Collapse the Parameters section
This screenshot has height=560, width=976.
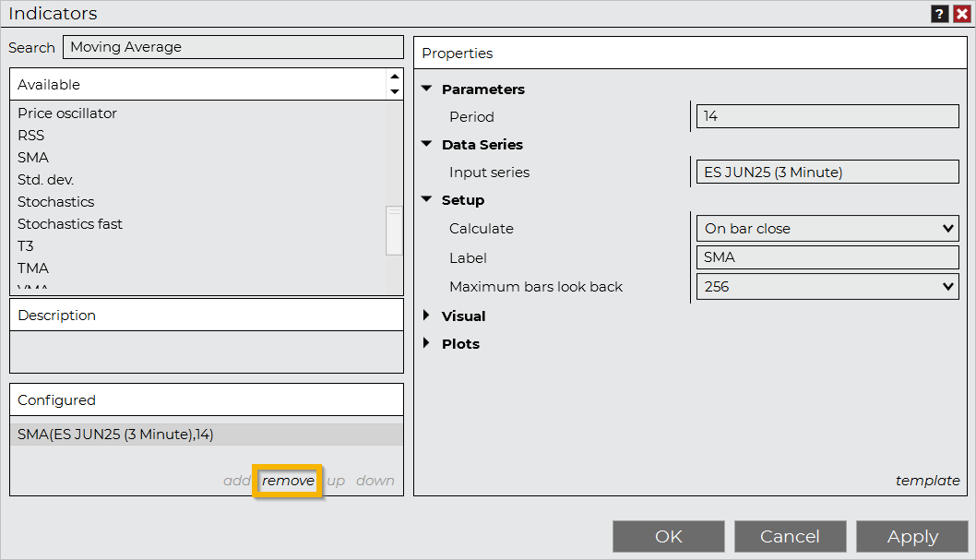pyautogui.click(x=427, y=89)
